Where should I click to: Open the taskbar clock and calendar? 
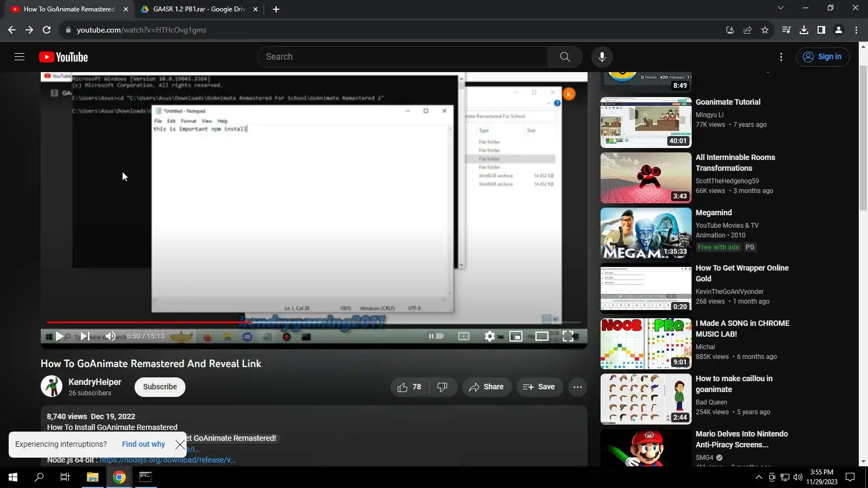(822, 477)
